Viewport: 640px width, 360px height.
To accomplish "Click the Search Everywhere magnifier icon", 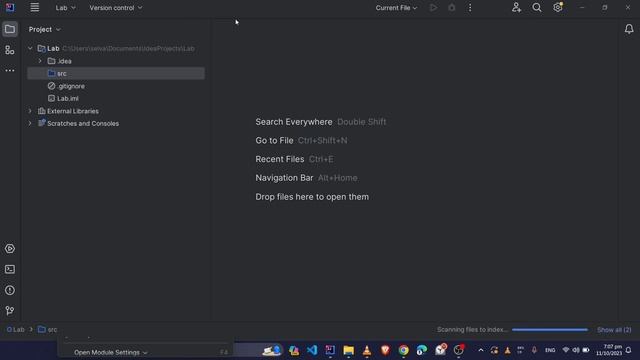I will (x=537, y=7).
